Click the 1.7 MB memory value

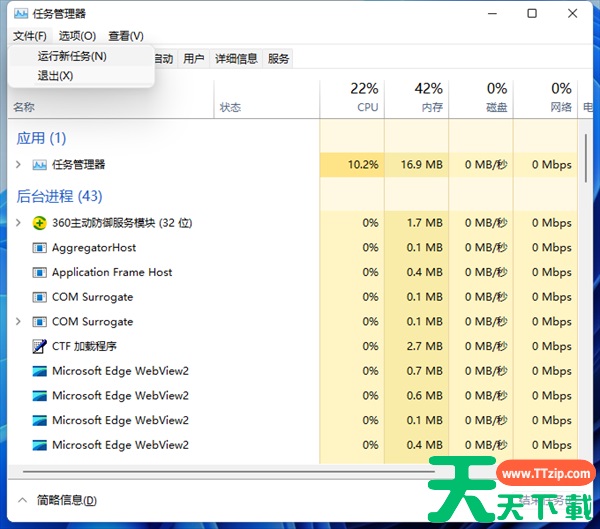(424, 223)
